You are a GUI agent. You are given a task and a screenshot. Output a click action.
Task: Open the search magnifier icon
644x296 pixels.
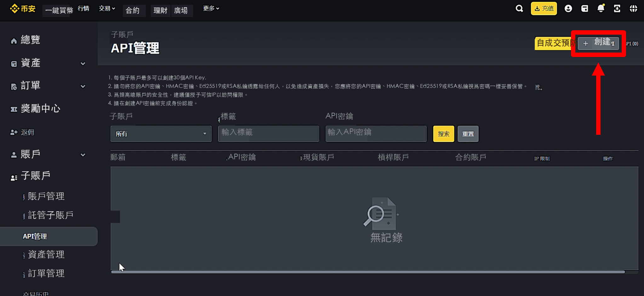pos(519,9)
